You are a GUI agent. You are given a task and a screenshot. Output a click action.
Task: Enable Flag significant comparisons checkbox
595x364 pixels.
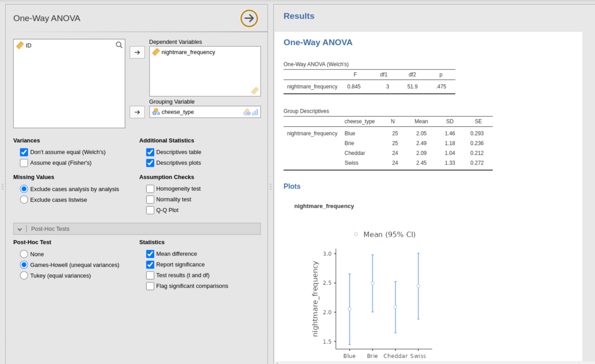tap(150, 286)
